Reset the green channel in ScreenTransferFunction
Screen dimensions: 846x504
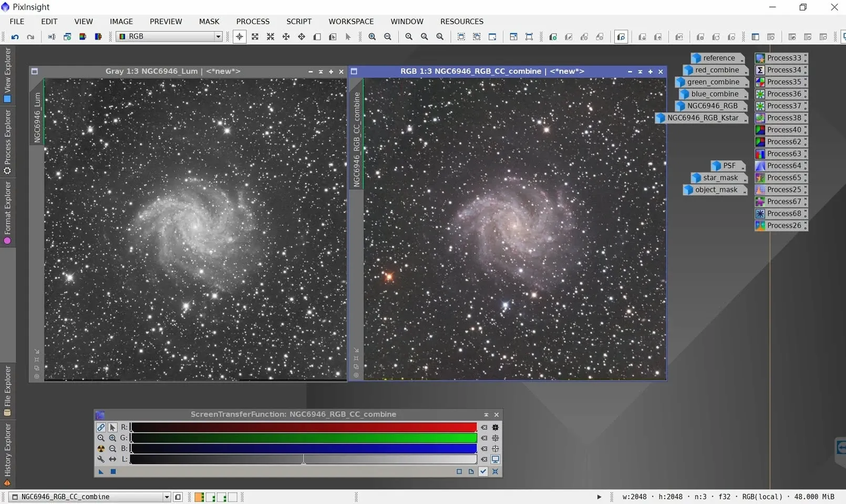484,438
